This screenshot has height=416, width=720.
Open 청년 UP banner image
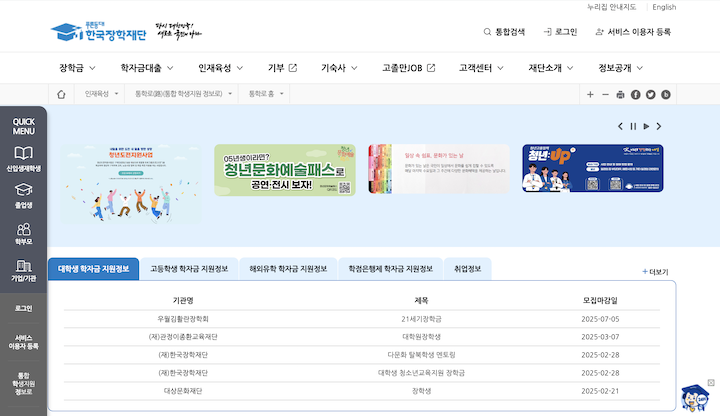coord(593,168)
